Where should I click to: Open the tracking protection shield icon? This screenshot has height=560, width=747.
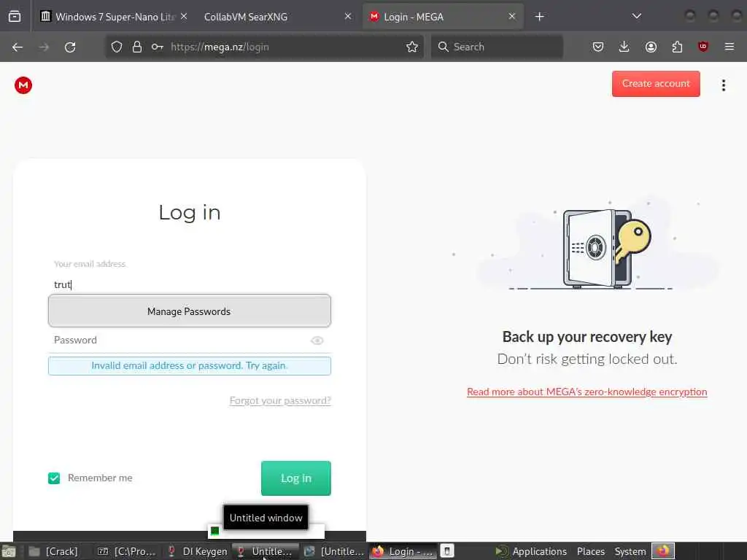coord(117,47)
